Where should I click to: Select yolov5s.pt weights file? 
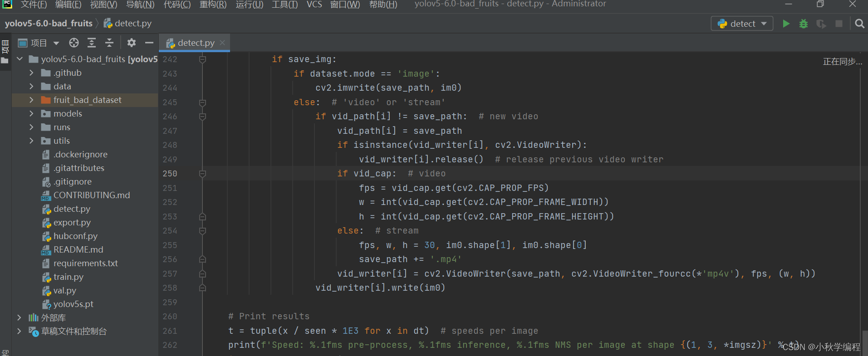74,304
